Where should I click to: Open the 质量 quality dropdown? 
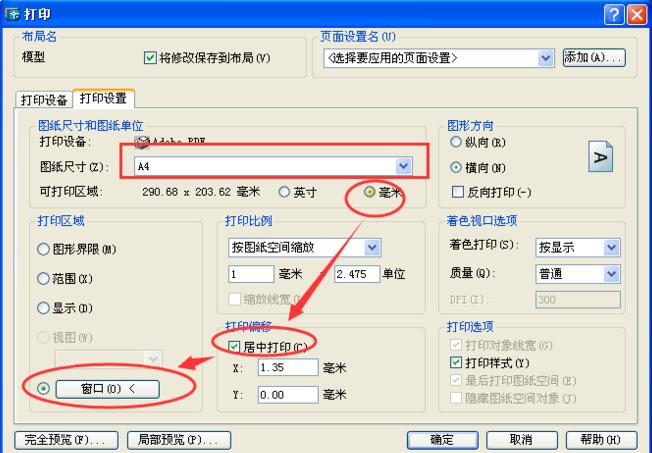click(612, 274)
